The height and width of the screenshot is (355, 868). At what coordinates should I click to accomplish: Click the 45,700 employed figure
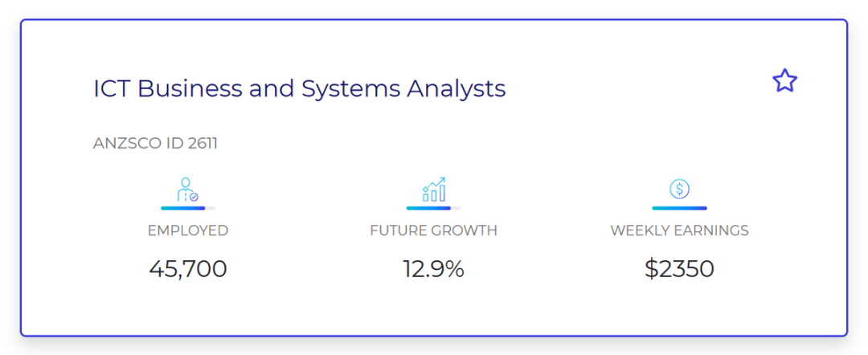[x=187, y=269]
